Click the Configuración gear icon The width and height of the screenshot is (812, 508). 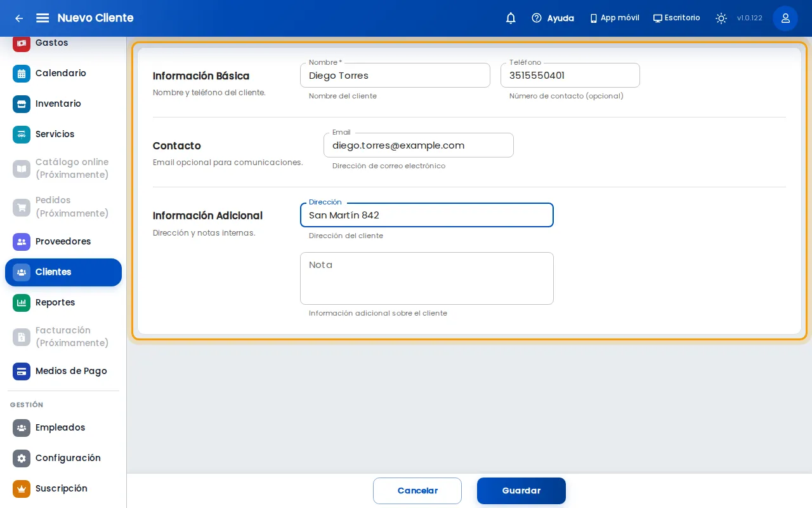pyautogui.click(x=22, y=458)
